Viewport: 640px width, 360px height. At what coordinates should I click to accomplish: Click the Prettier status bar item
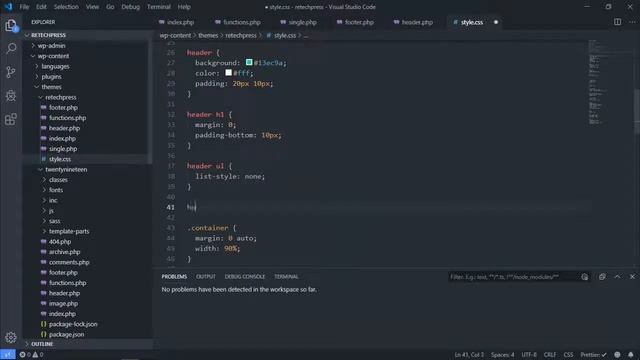[593, 355]
